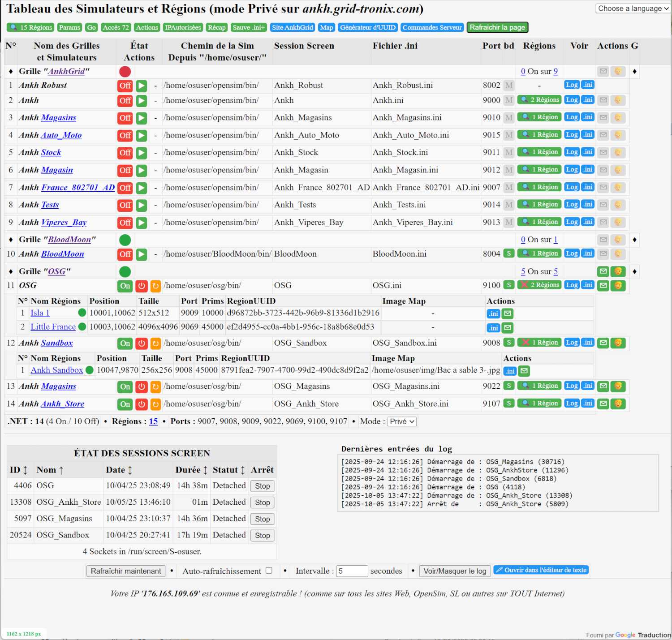Open the Générateur d'UUID menu item

[367, 27]
